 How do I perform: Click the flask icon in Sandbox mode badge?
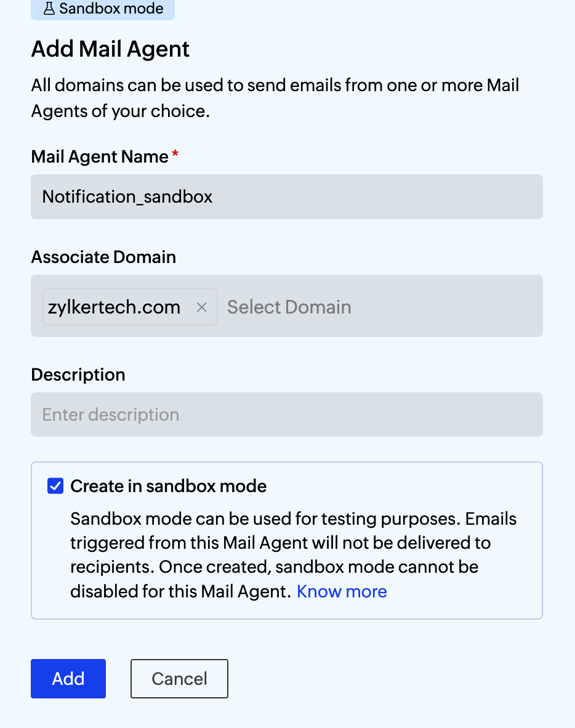click(49, 9)
